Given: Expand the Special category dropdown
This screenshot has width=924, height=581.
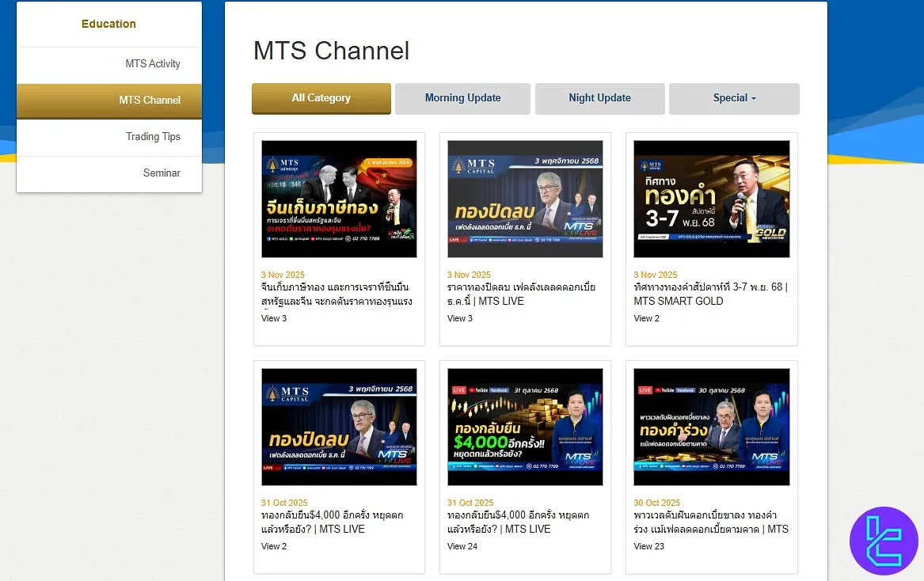Looking at the screenshot, I should point(733,98).
